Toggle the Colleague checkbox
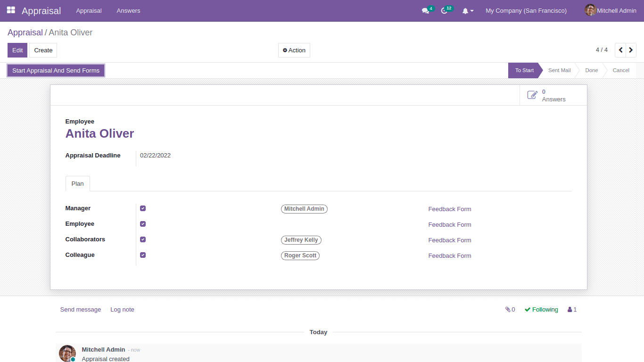The image size is (644, 362). click(x=143, y=255)
